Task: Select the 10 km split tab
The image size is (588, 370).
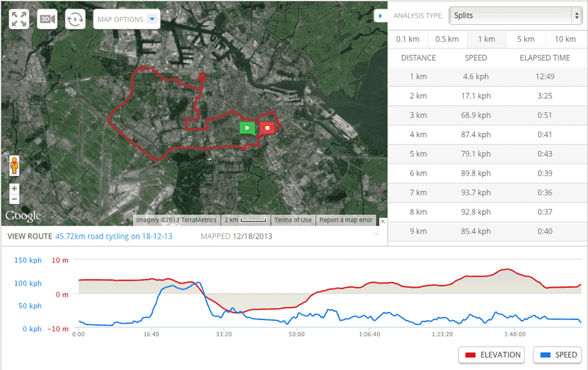Action: pyautogui.click(x=564, y=39)
